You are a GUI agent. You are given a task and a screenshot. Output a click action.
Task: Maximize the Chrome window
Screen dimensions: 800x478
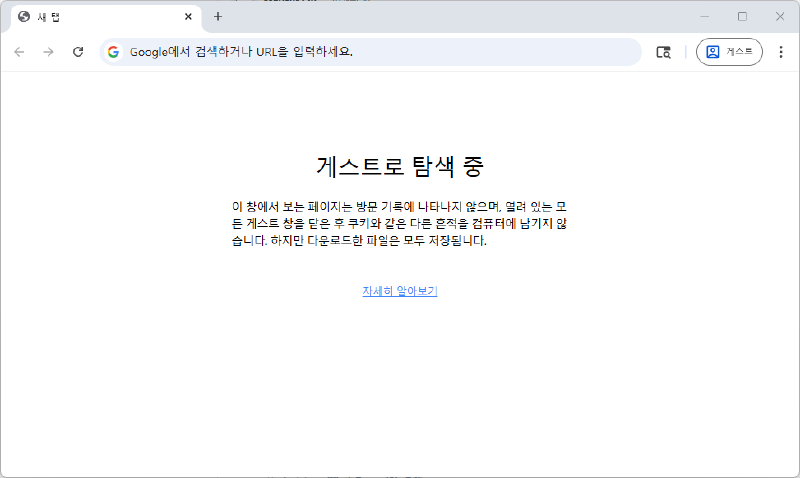[x=742, y=17]
